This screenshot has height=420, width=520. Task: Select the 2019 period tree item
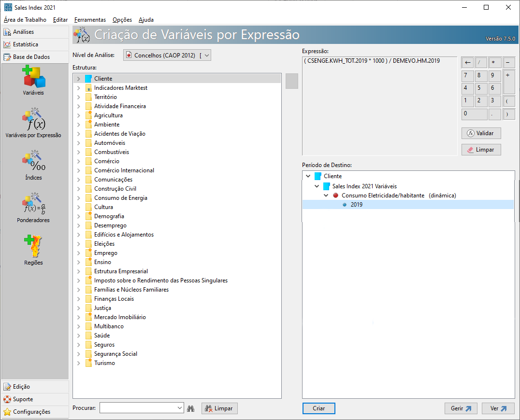coord(357,205)
